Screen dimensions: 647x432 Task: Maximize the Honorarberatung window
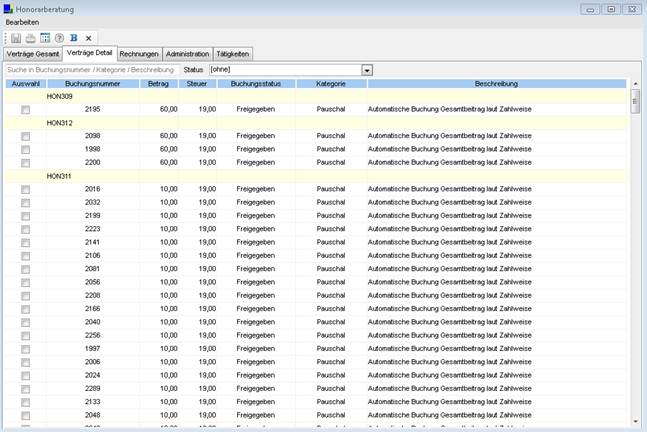tap(609, 9)
